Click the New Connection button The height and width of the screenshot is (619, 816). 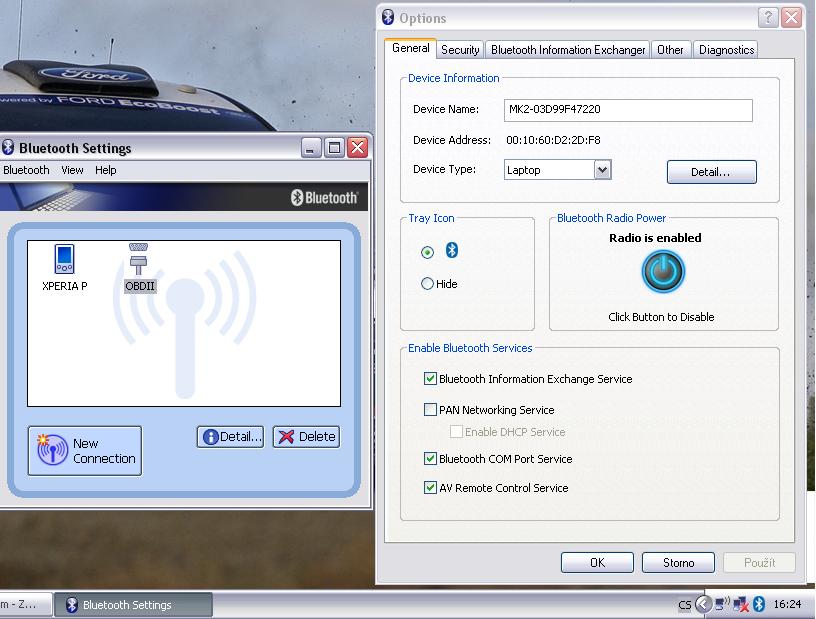[x=85, y=451]
